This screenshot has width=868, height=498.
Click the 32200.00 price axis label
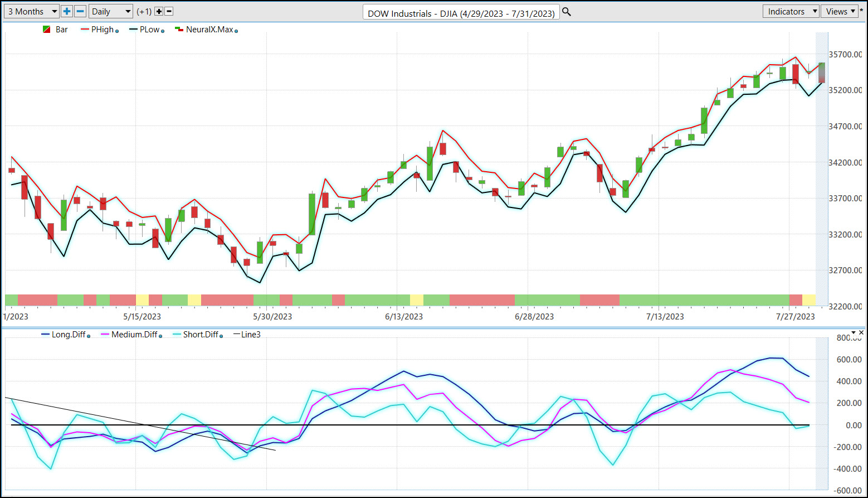845,307
